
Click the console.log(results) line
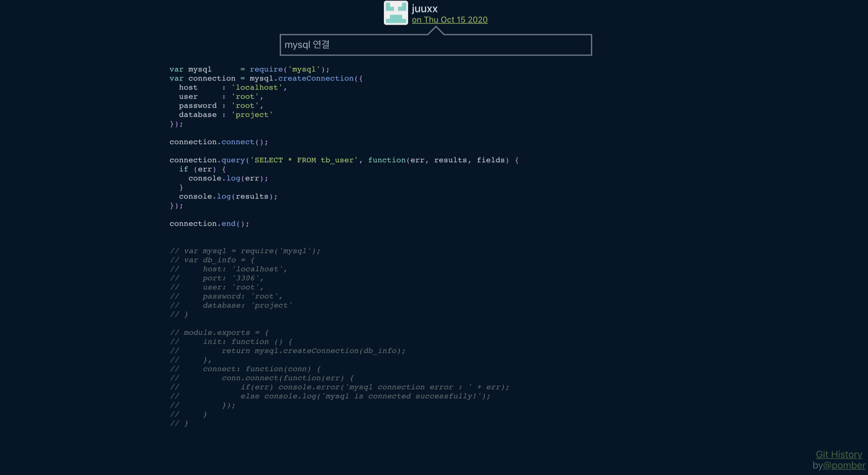[228, 197]
